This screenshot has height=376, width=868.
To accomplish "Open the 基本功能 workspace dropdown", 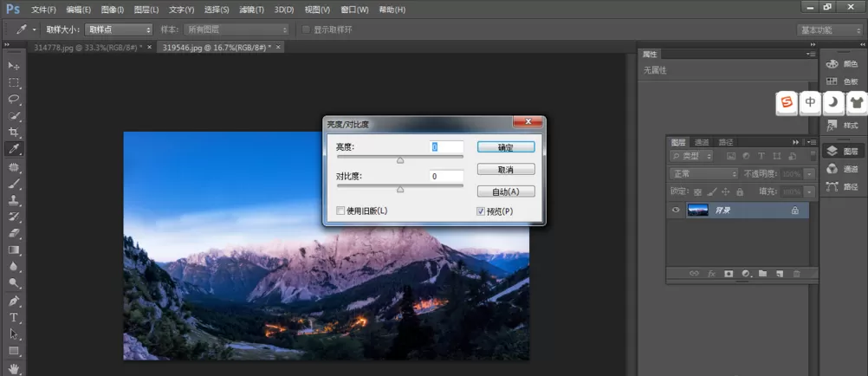I will (x=829, y=30).
